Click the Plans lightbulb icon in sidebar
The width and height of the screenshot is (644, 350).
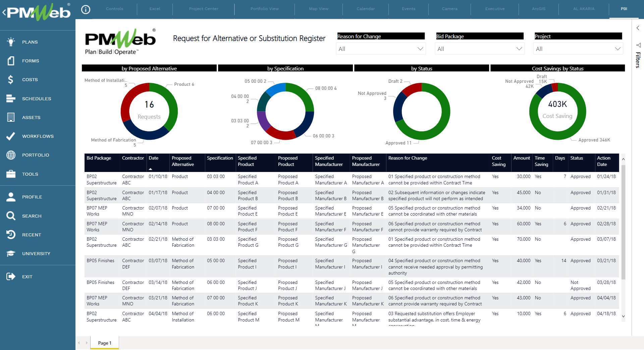[11, 42]
